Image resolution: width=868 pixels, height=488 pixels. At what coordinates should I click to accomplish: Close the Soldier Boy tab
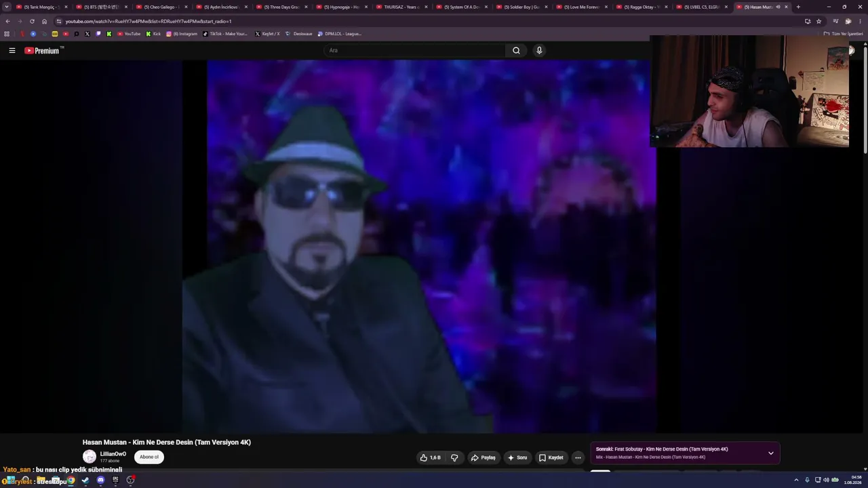(x=546, y=7)
